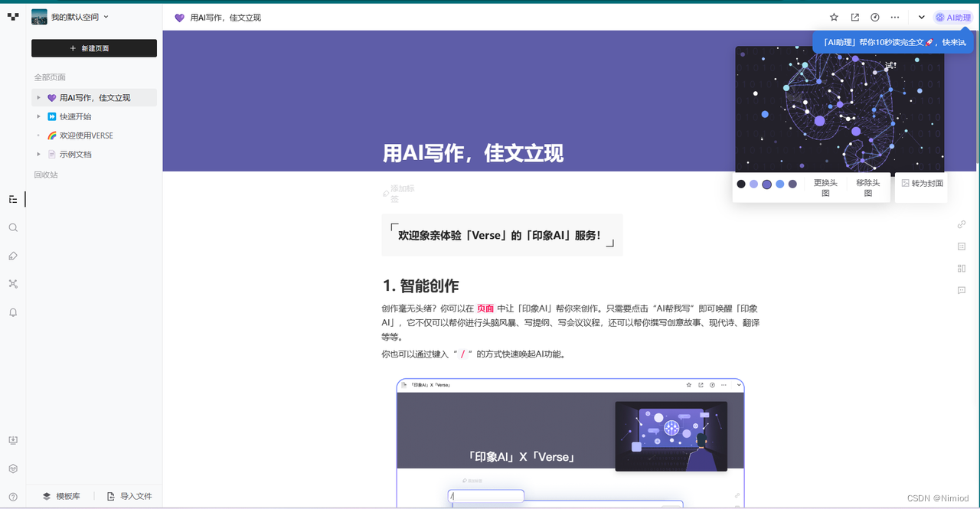Star this page as favorite
Image resolution: width=980 pixels, height=509 pixels.
tap(834, 17)
